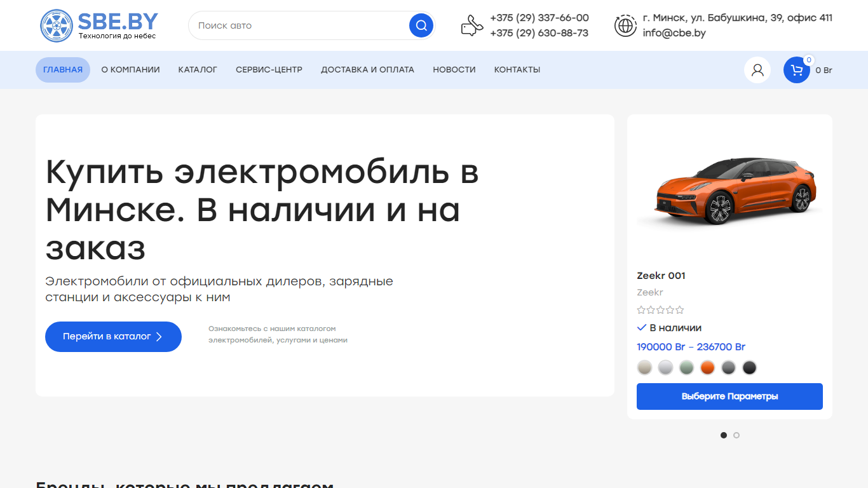Select the black color swatch
The height and width of the screenshot is (488, 868).
(750, 367)
